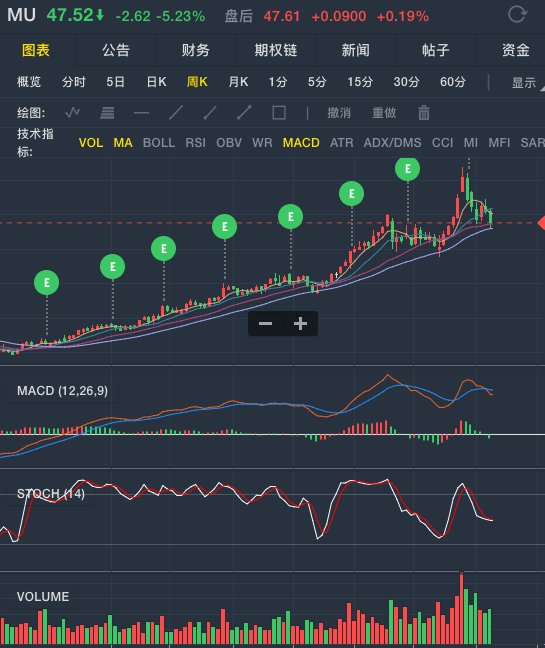
Task: Click the red current price arrow marker
Action: pos(541,223)
